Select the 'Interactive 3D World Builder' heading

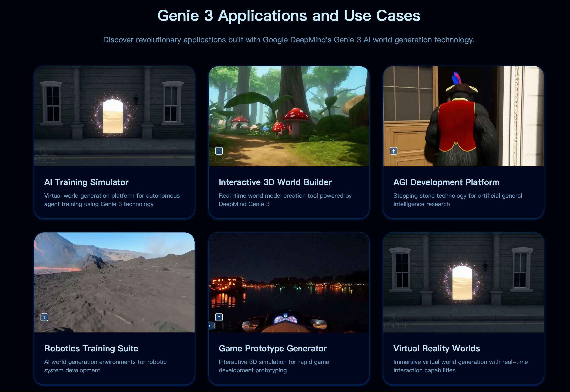click(275, 182)
